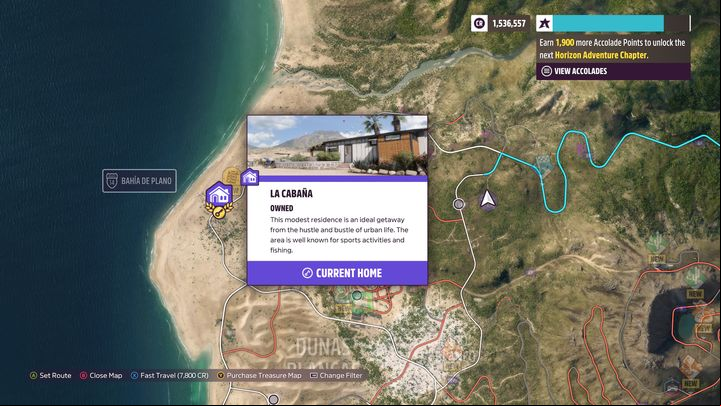Click the Accolade star icon
This screenshot has width=721, height=406.
544,23
